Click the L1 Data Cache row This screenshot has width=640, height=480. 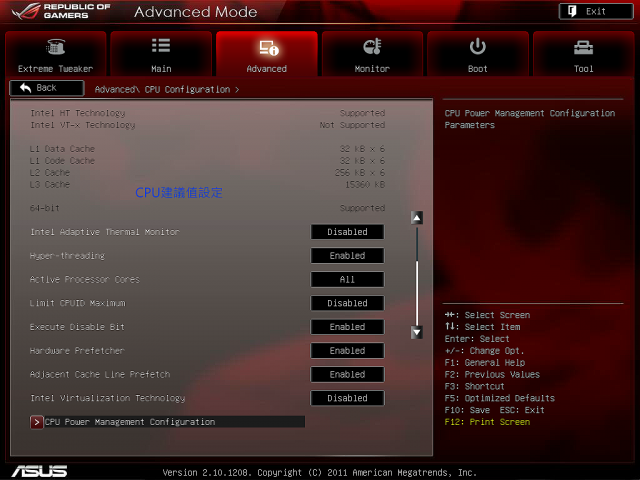click(x=207, y=149)
